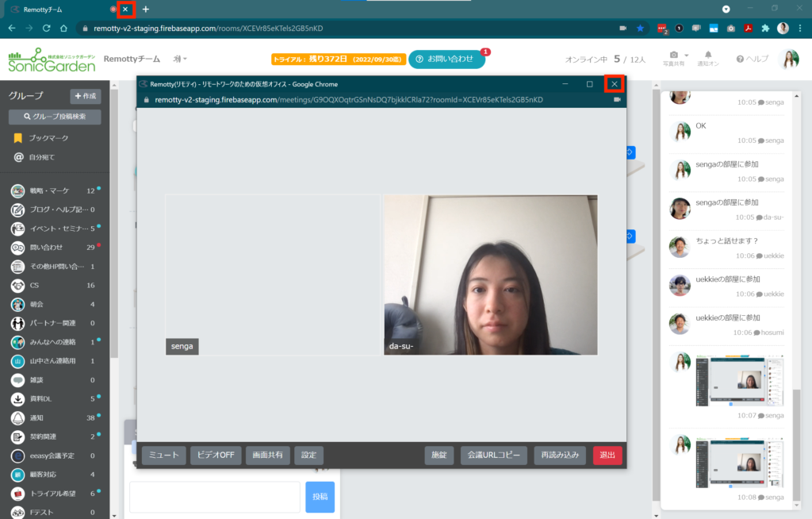Open meeting 設定 settings
Viewport: 812px width, 519px height.
click(x=308, y=456)
